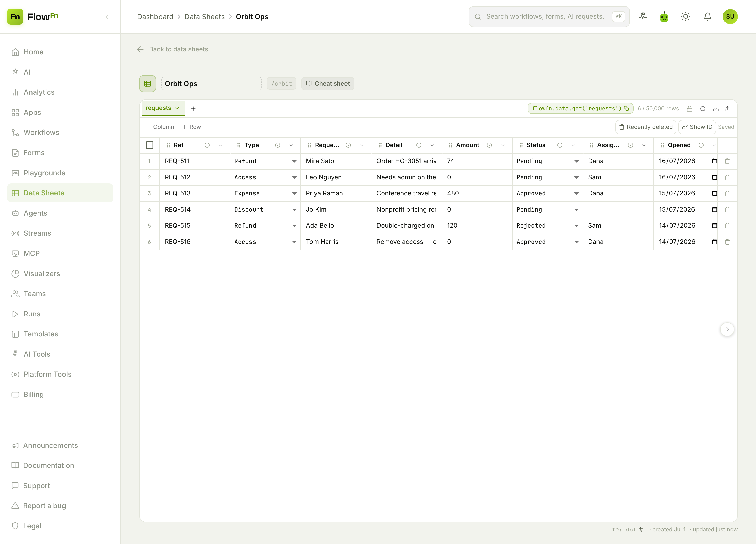The height and width of the screenshot is (544, 756).
Task: Show info for the Ref column
Action: (x=207, y=145)
